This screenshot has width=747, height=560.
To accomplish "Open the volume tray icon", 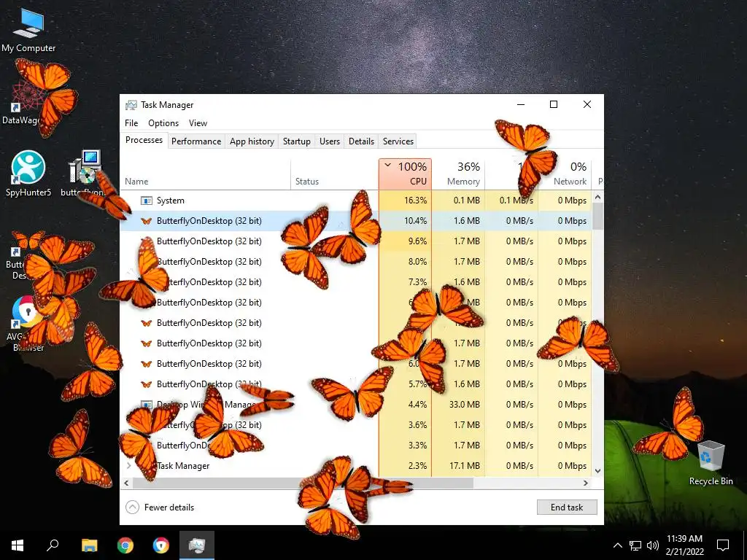I will click(x=653, y=545).
